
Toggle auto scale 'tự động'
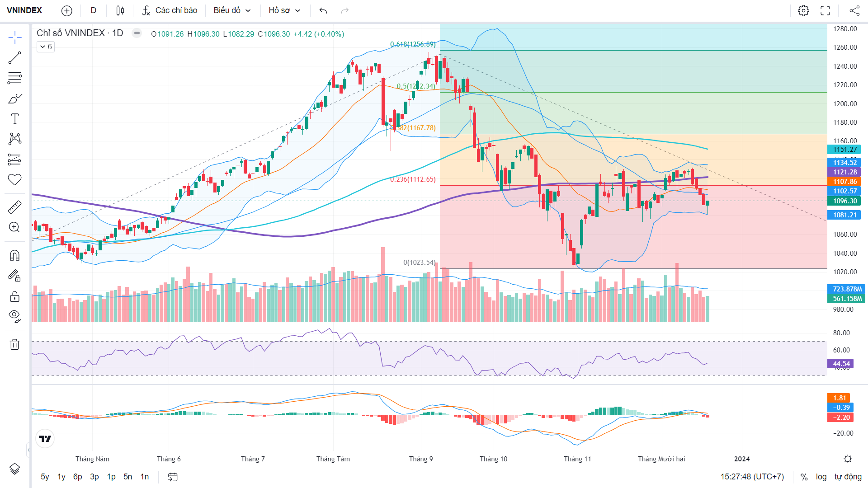coord(848,477)
